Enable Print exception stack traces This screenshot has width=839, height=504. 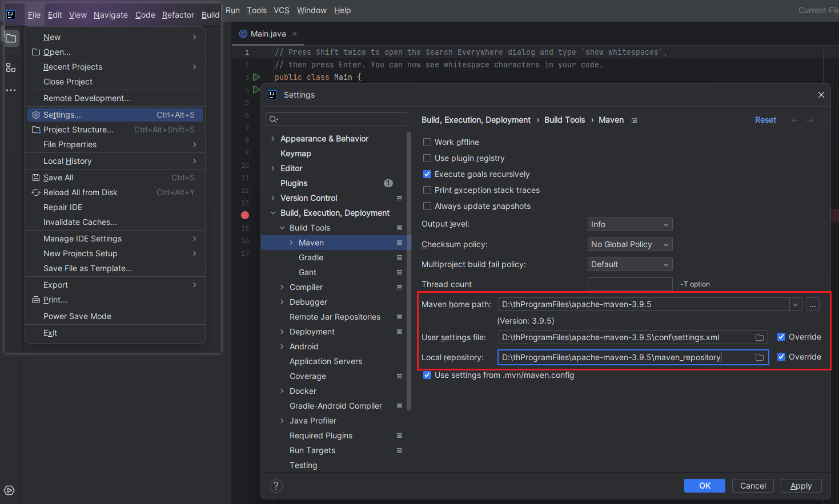tap(427, 190)
